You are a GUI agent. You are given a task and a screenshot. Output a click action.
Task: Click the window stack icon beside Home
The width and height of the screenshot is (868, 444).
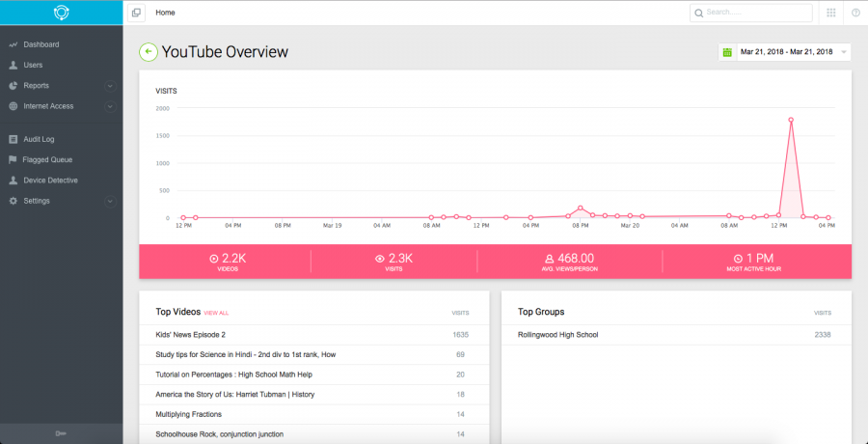136,13
